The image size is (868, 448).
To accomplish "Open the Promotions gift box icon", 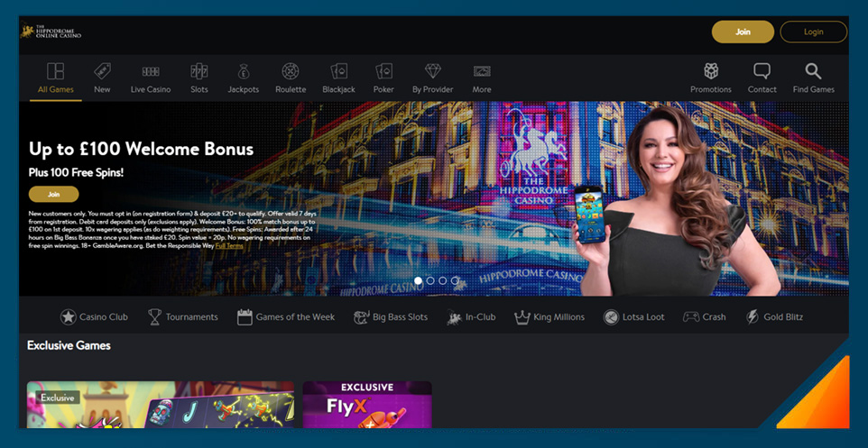I will (x=711, y=71).
